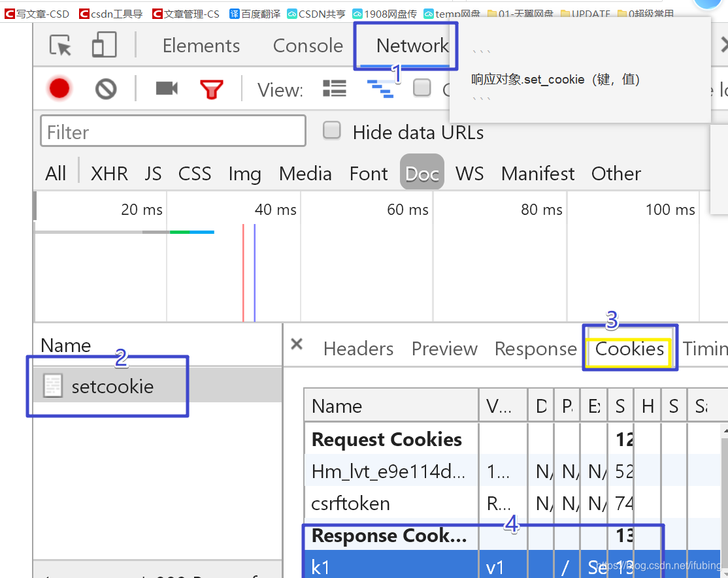The image size is (728, 578).
Task: Select the Doc request filter
Action: [422, 172]
